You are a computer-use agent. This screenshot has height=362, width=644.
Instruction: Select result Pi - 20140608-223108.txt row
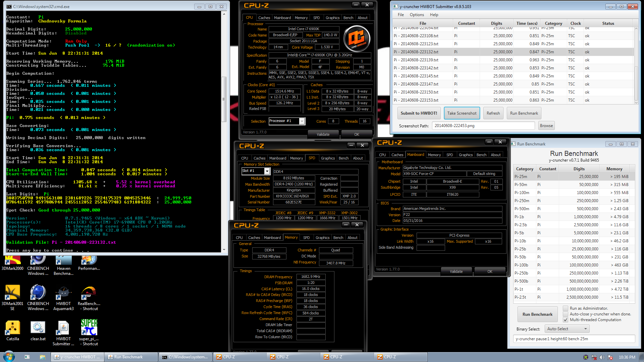(x=513, y=36)
